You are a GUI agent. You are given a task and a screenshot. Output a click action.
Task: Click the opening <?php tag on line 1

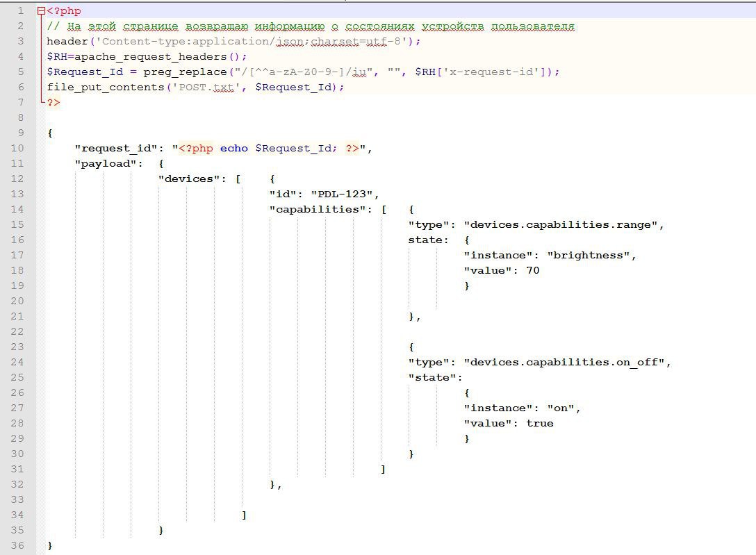click(64, 11)
